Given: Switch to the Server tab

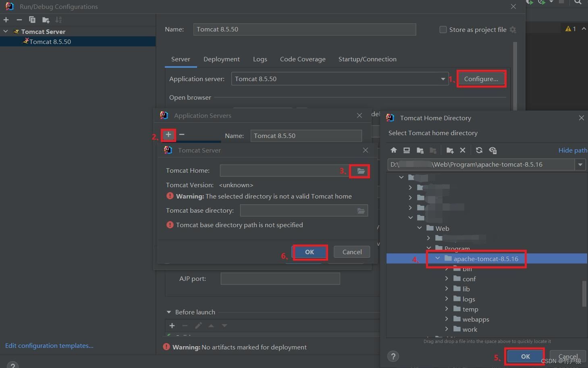Looking at the screenshot, I should [181, 59].
